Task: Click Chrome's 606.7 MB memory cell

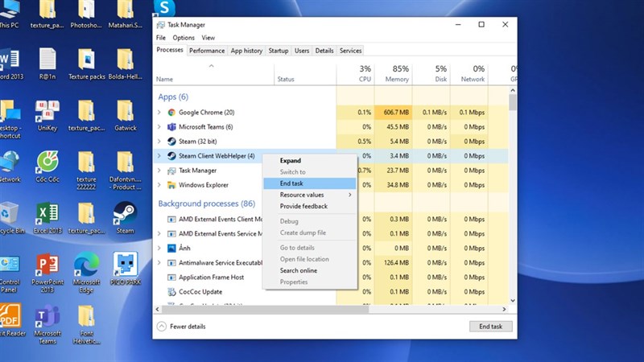Action: pos(393,113)
